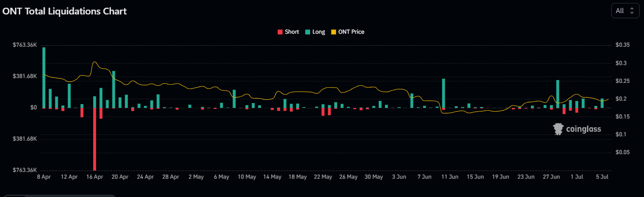Click the 15 Jun date label
The width and height of the screenshot is (644, 197).
[475, 177]
